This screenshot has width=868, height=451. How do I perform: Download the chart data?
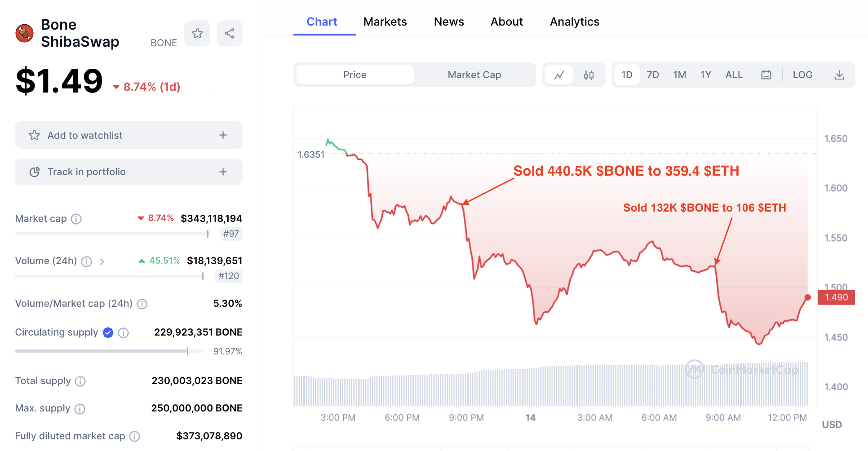839,75
